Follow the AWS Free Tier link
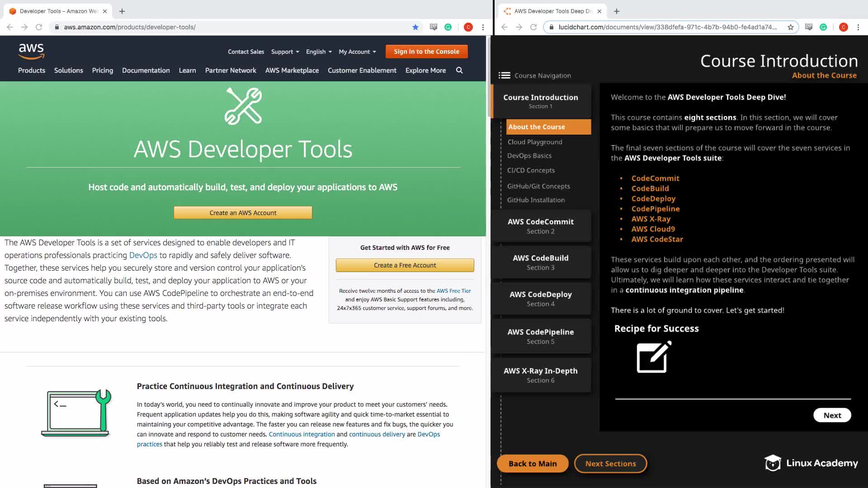Image resolution: width=868 pixels, height=488 pixels. (x=453, y=291)
